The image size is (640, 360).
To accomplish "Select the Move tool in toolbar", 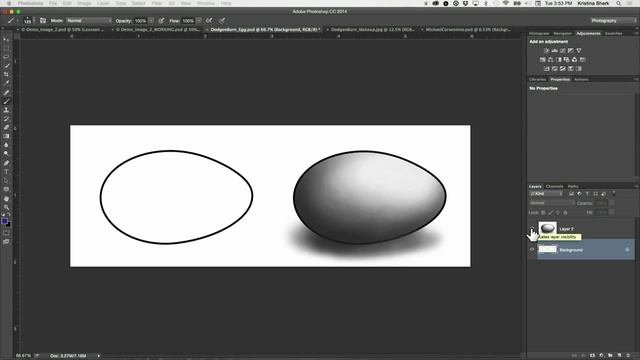I will (6, 40).
